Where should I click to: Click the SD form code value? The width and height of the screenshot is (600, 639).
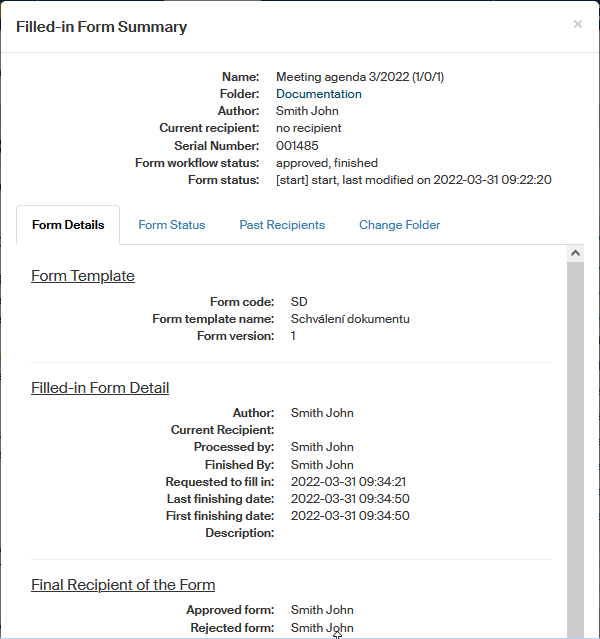tap(299, 302)
